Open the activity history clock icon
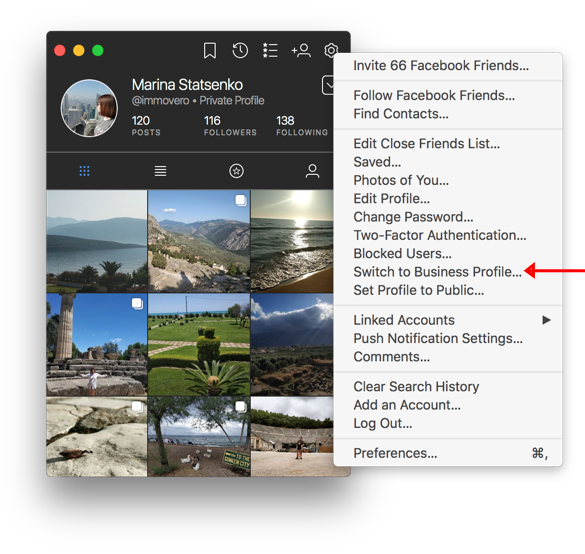 (x=240, y=50)
